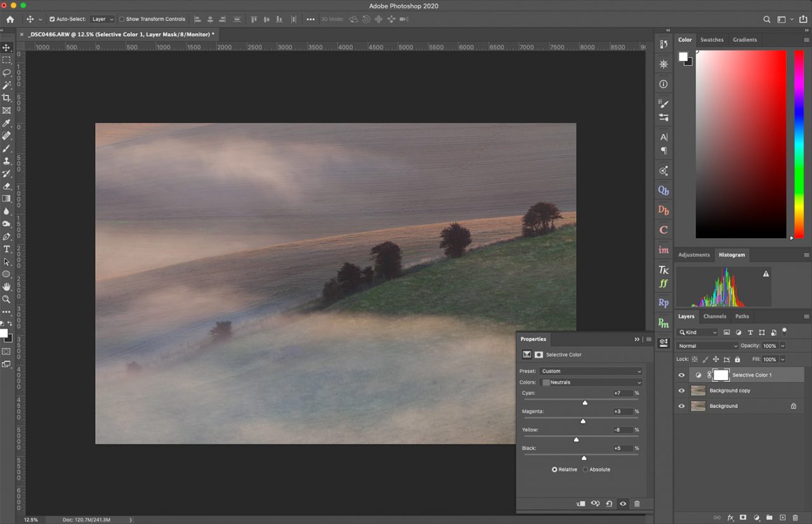Switch to the Channels tab

point(714,316)
